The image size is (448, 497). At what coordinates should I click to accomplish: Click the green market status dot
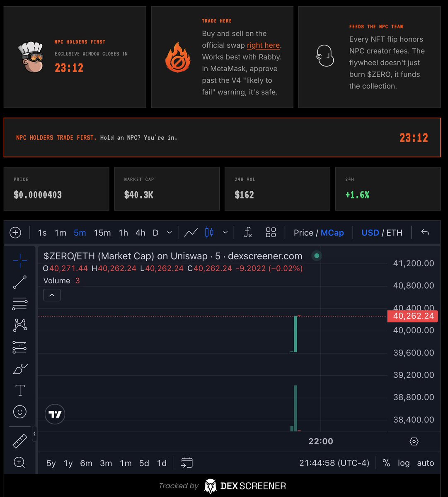pos(317,256)
